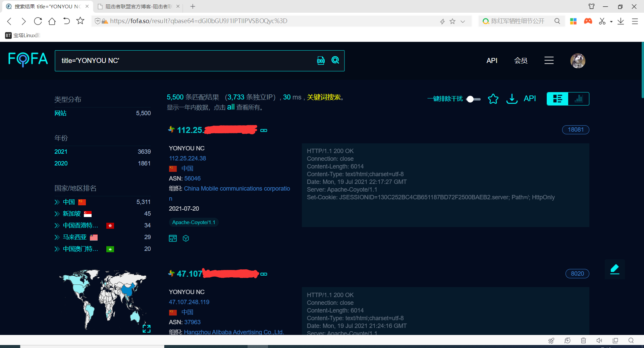Toggle 一键排除干扰 switch
The height and width of the screenshot is (348, 644).
coord(473,99)
